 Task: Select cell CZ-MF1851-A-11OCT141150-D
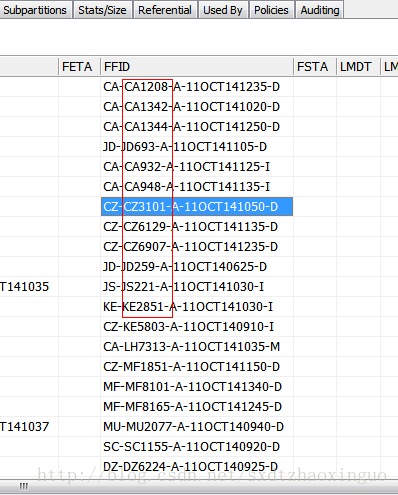(197, 367)
